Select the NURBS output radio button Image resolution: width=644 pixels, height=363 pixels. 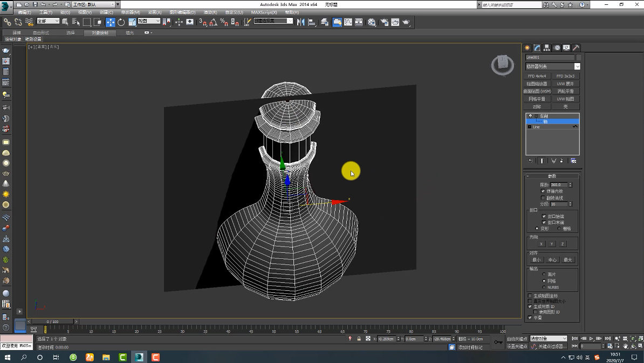click(x=544, y=287)
